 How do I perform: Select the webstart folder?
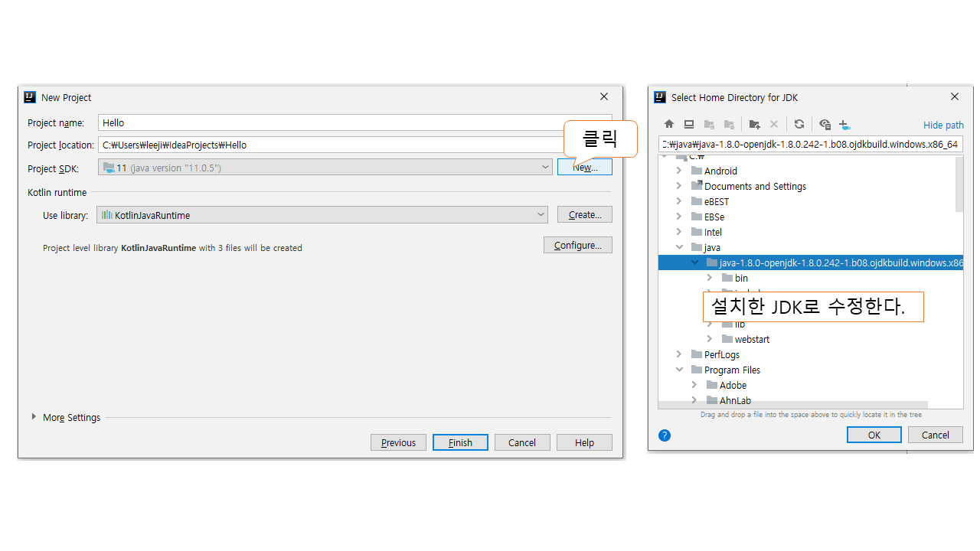(751, 339)
